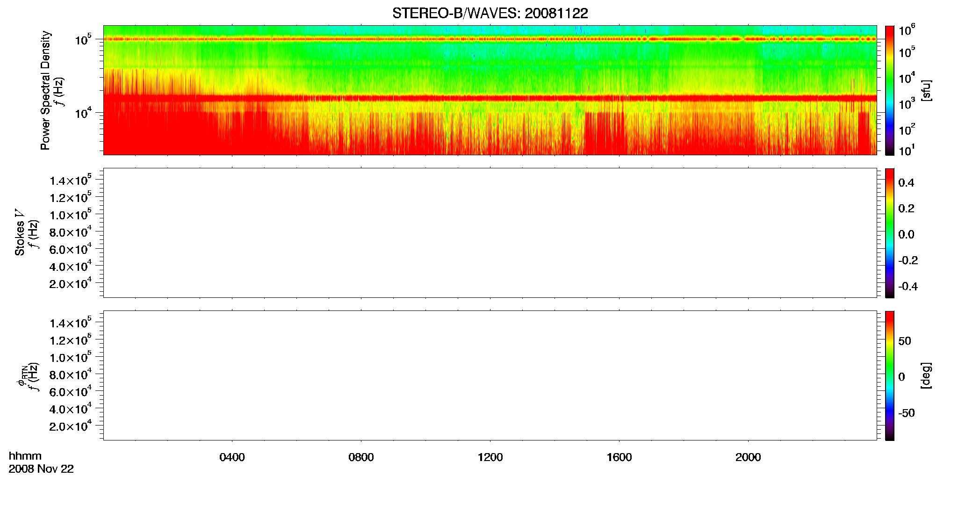
Task: Click the hhmm time format label
Action: point(25,456)
